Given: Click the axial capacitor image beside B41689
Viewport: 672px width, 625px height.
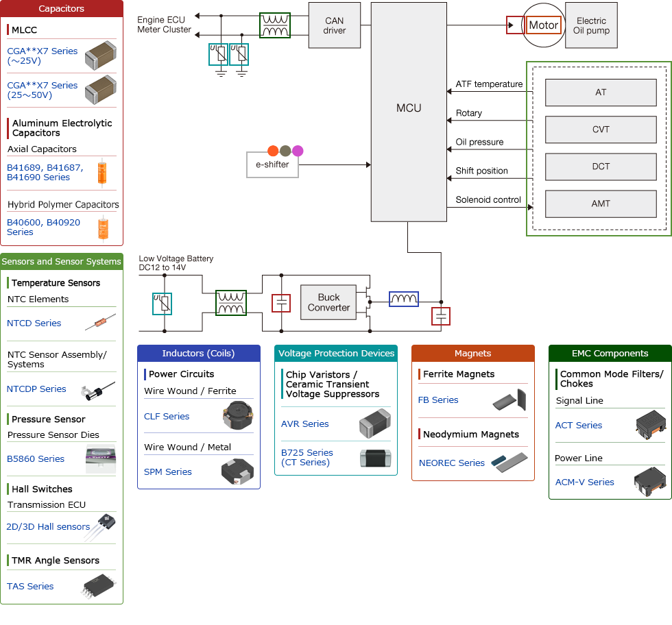Looking at the screenshot, I should [x=101, y=171].
